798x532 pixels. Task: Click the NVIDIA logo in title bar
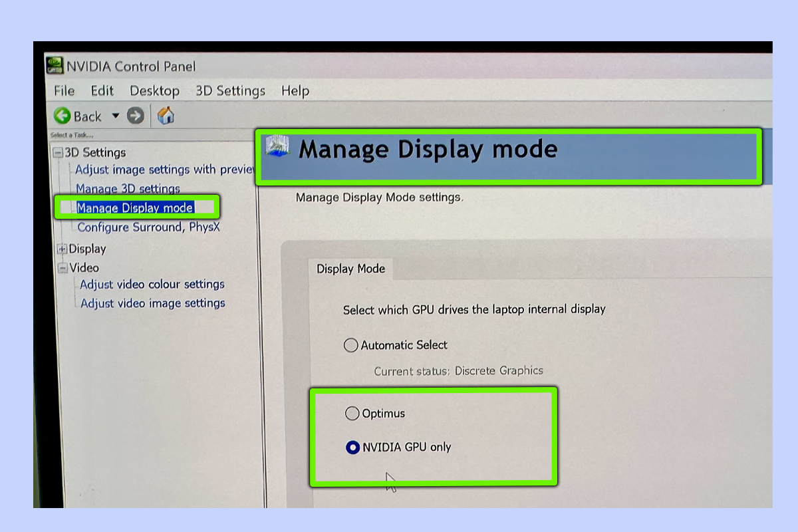pos(55,66)
